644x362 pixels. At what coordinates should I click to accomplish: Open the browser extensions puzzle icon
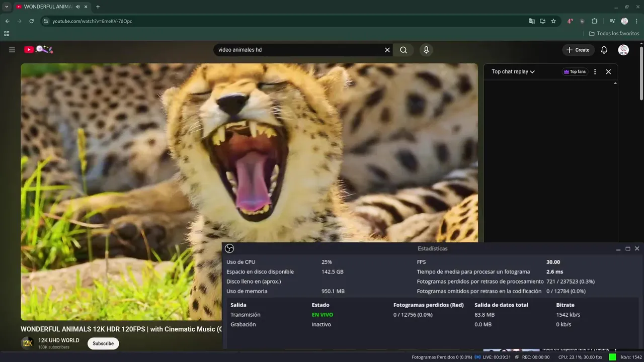[x=595, y=21]
